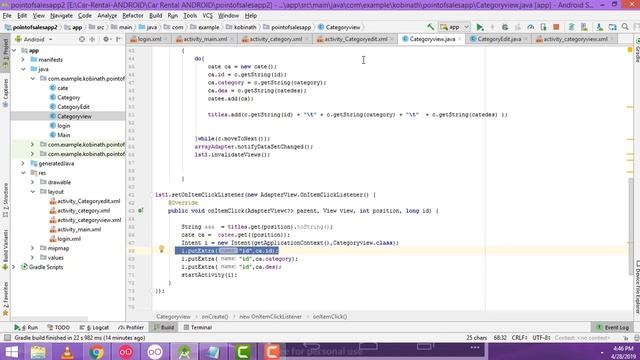
Task: Collapse the layout folder
Action: pyautogui.click(x=33, y=191)
